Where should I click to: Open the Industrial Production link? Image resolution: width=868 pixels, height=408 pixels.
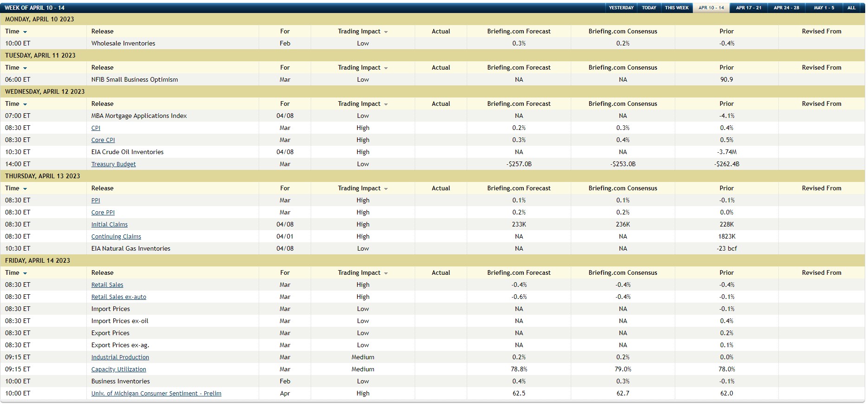pos(120,357)
